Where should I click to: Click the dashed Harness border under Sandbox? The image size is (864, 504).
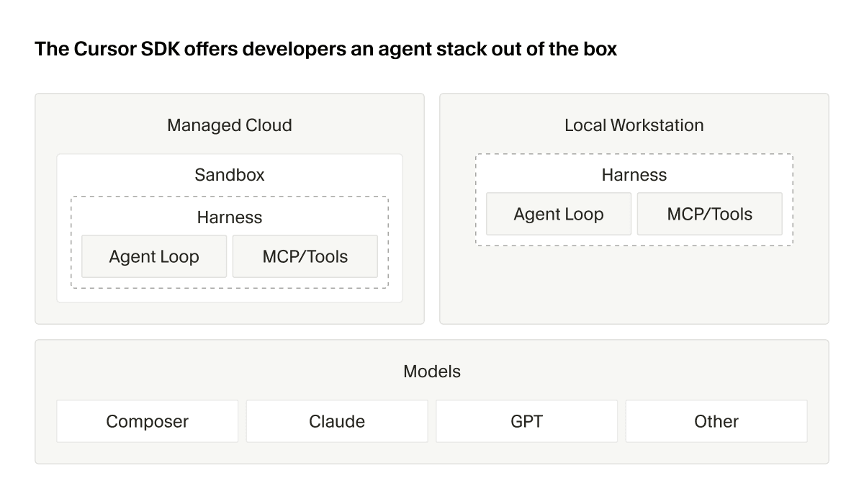[x=70, y=241]
